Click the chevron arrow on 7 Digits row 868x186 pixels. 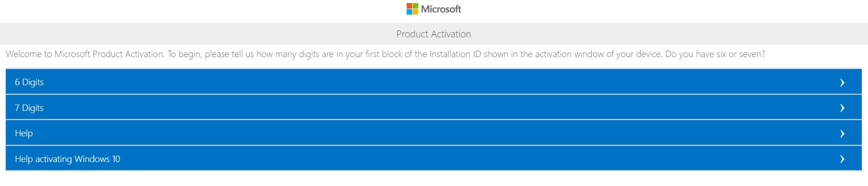(x=842, y=108)
